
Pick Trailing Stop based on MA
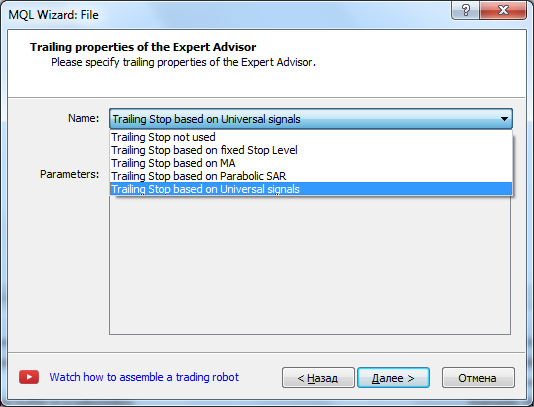tap(311, 163)
